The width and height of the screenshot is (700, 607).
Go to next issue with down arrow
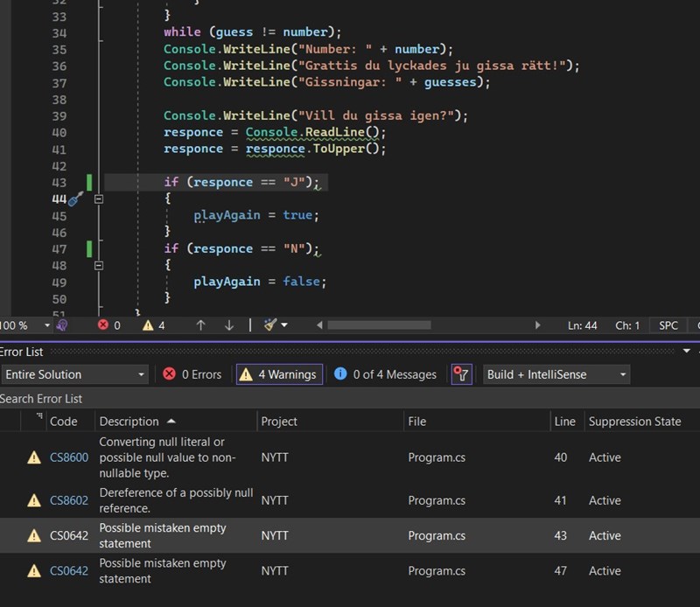click(x=229, y=325)
